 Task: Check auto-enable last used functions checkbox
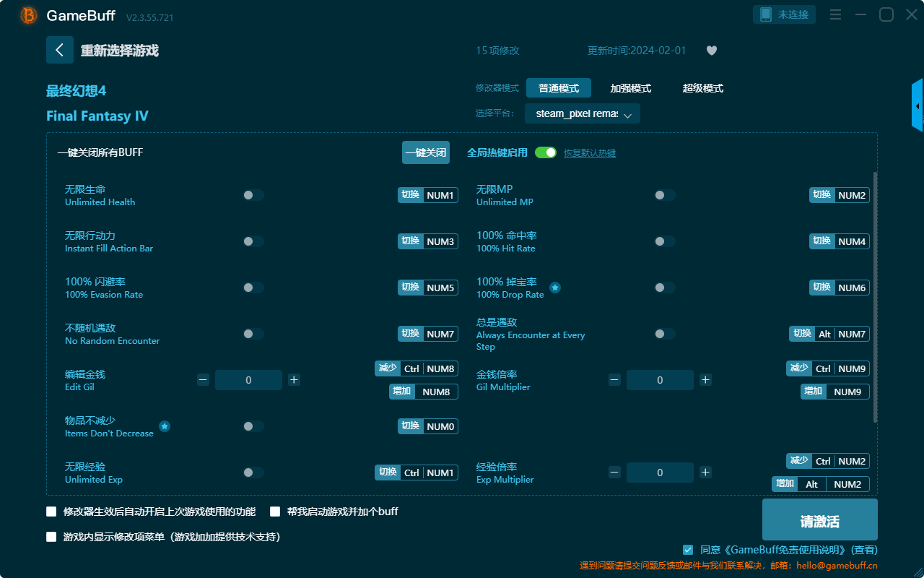[51, 512]
